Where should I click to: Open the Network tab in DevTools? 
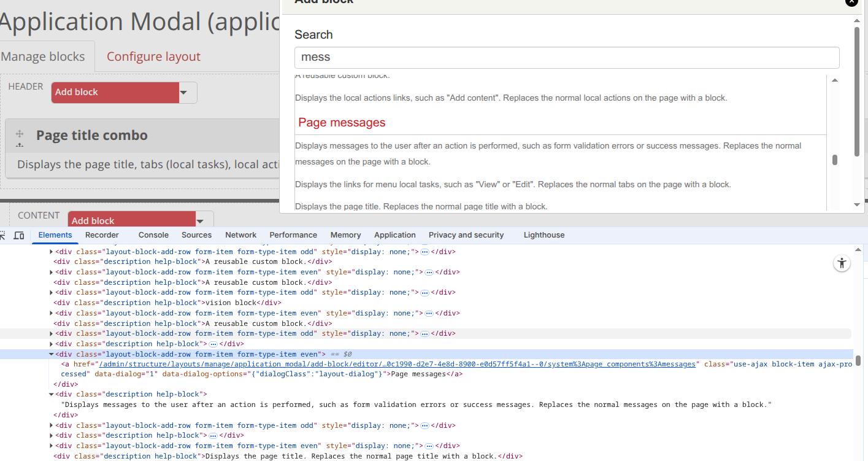[x=240, y=235]
